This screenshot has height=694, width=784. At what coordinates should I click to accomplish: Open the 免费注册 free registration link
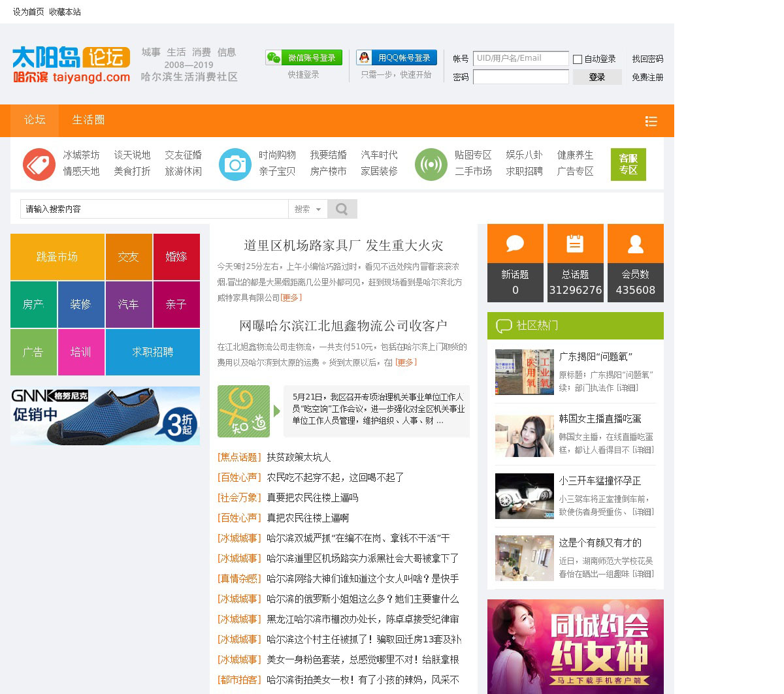click(x=647, y=77)
